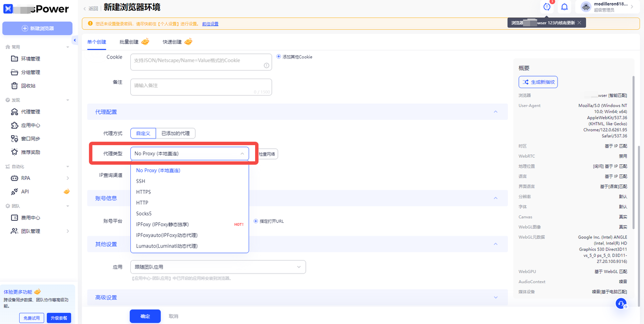Click the 确定 confirm button
This screenshot has width=644, height=324.
click(145, 316)
